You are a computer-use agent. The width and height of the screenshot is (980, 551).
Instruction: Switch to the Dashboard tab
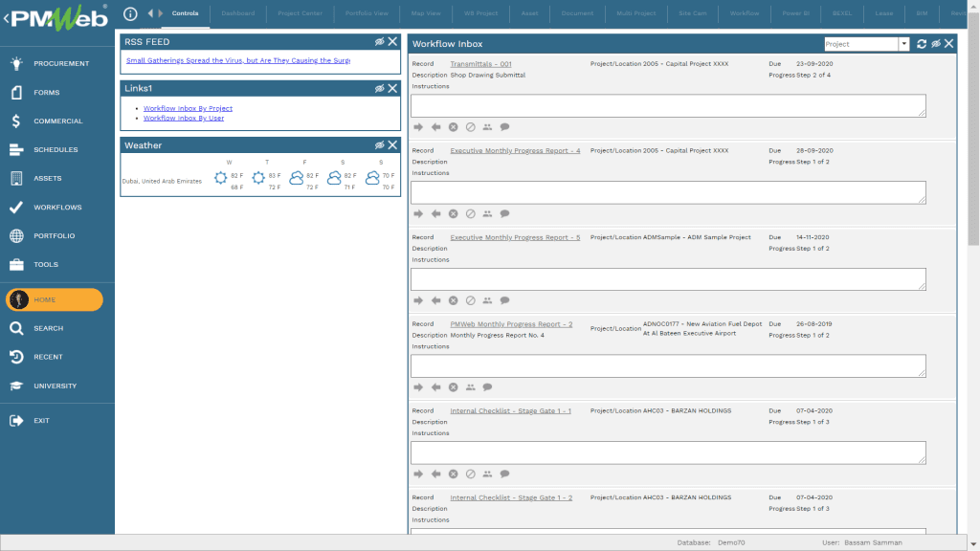[x=238, y=13]
